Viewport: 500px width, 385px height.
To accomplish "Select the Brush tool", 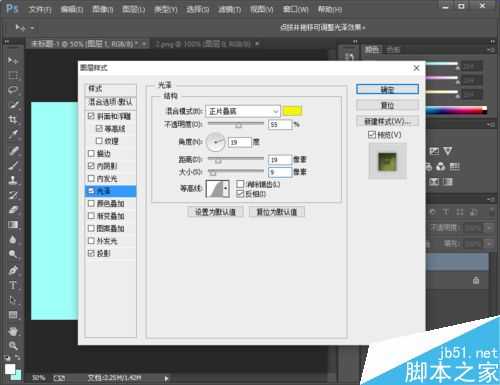I will pyautogui.click(x=13, y=165).
